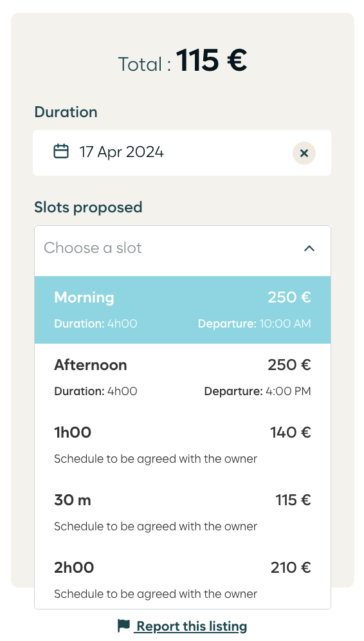Click the Morning Departure 10:00 AM text

pos(255,324)
